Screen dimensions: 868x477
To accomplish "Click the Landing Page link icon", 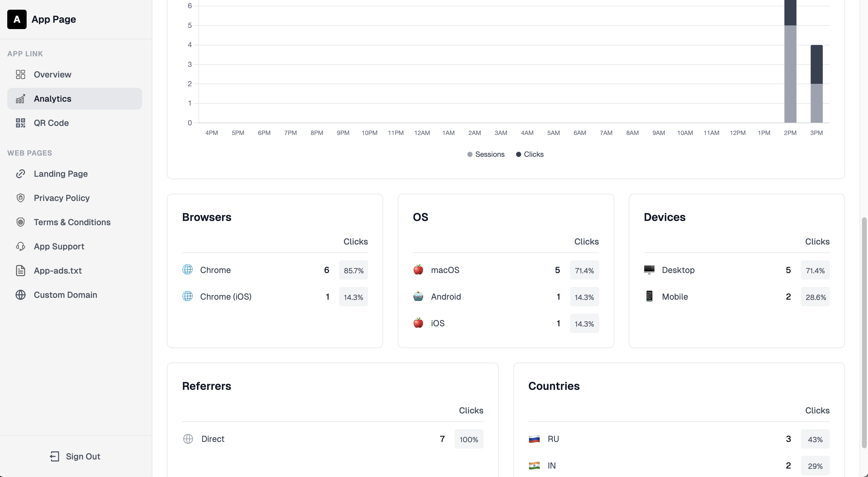I will pos(21,174).
